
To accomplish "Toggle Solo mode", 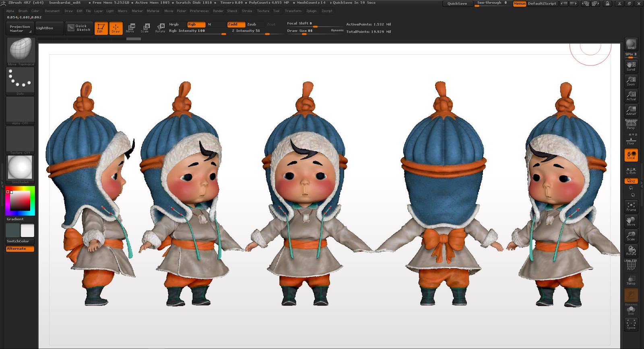I will (631, 310).
